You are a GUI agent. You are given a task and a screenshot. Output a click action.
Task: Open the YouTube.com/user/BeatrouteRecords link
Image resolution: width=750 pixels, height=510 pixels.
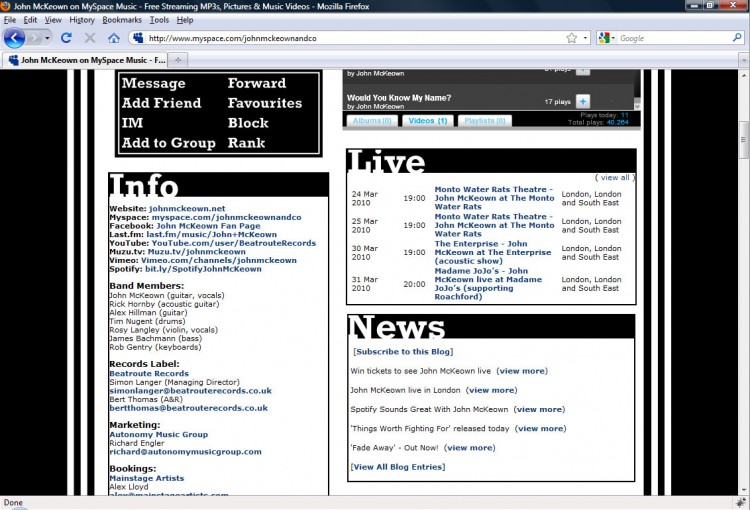tap(234, 243)
